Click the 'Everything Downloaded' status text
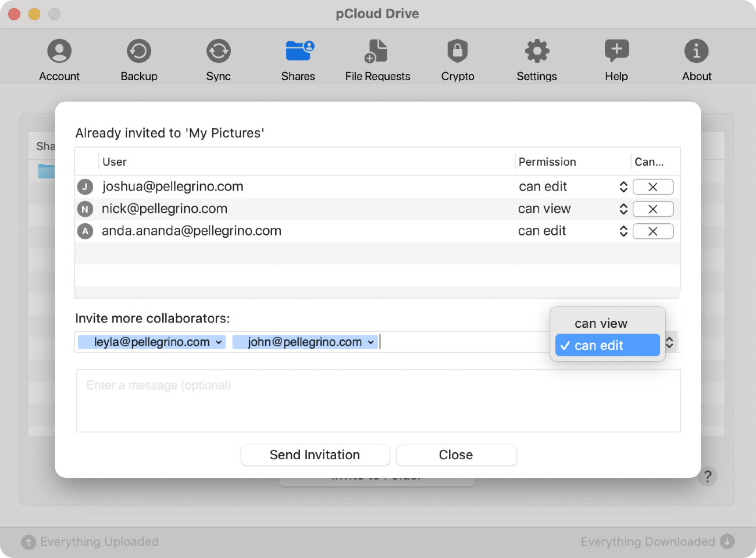Image resolution: width=756 pixels, height=558 pixels. pyautogui.click(x=648, y=542)
